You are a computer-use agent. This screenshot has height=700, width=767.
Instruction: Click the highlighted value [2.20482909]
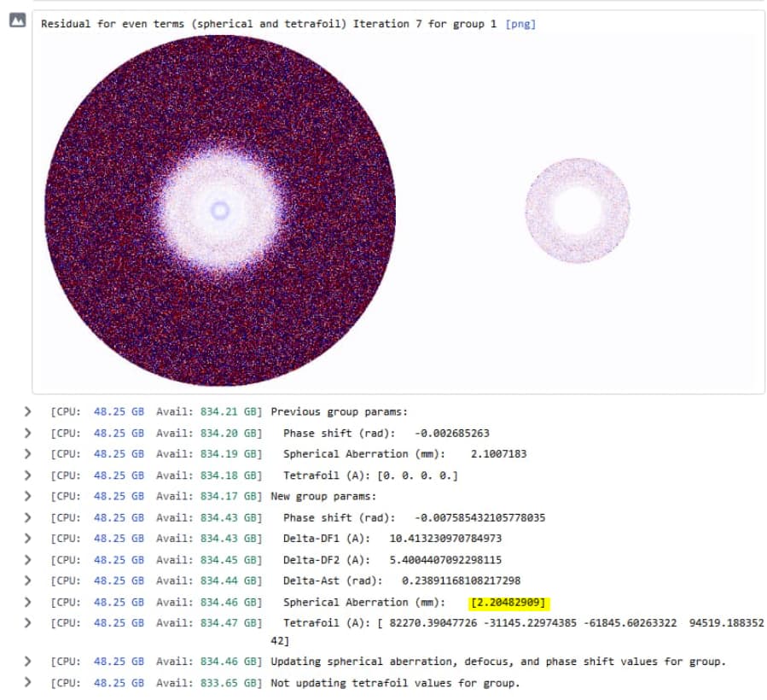tap(508, 602)
